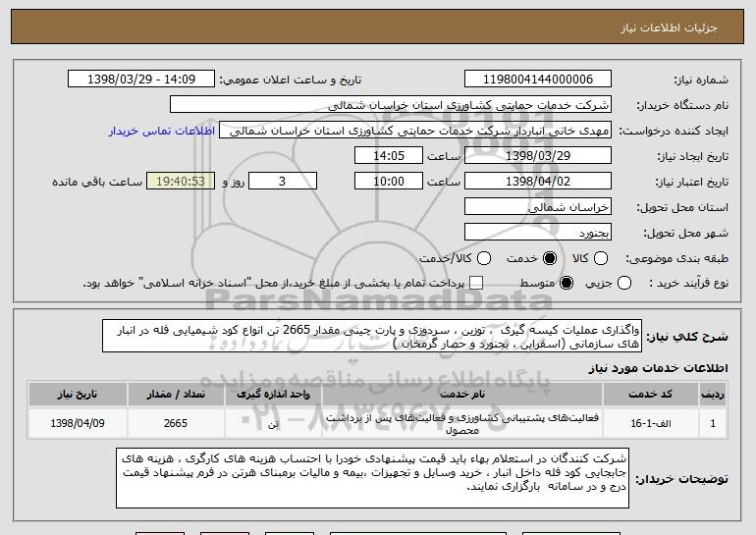Click the buyer organization name field
The height and width of the screenshot is (535, 756).
coord(391,105)
